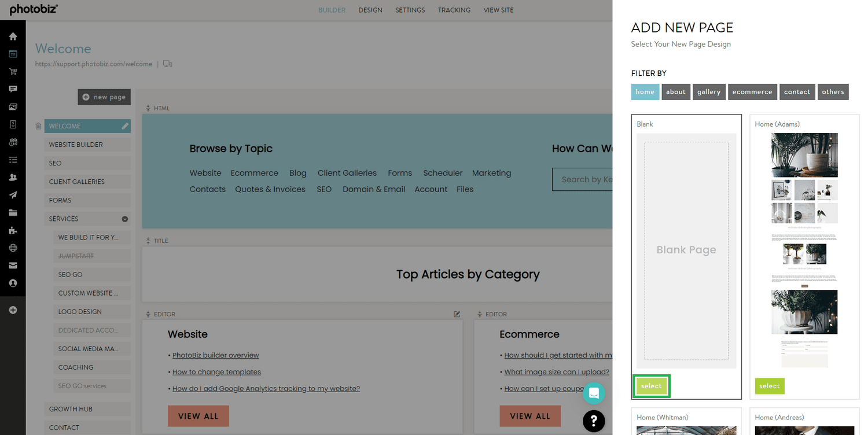Delete the Welcome page with the trash icon
868x435 pixels.
pos(38,126)
